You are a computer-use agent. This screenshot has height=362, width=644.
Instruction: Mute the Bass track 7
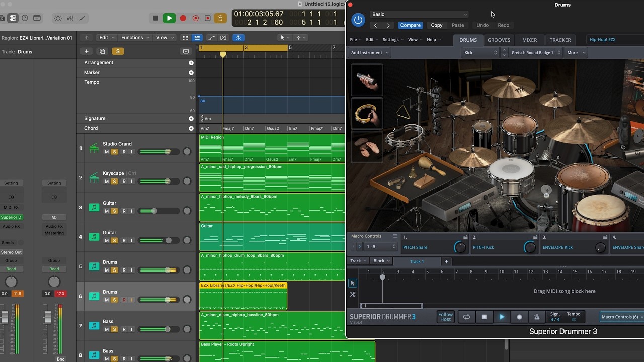(x=106, y=329)
